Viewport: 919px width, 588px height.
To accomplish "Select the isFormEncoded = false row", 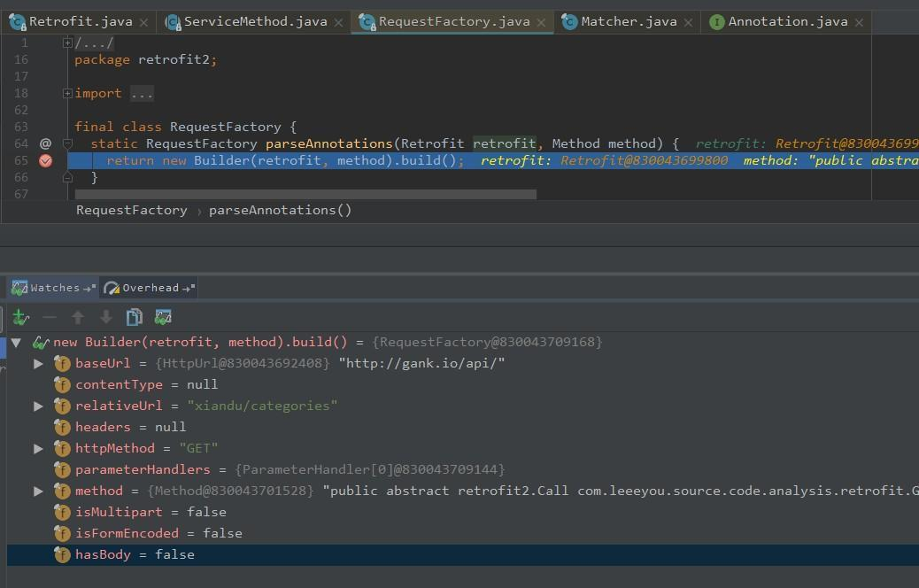I will (x=463, y=533).
